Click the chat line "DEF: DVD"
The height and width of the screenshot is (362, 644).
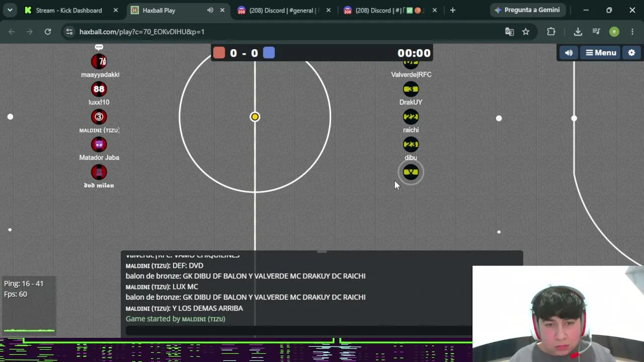[x=165, y=265]
